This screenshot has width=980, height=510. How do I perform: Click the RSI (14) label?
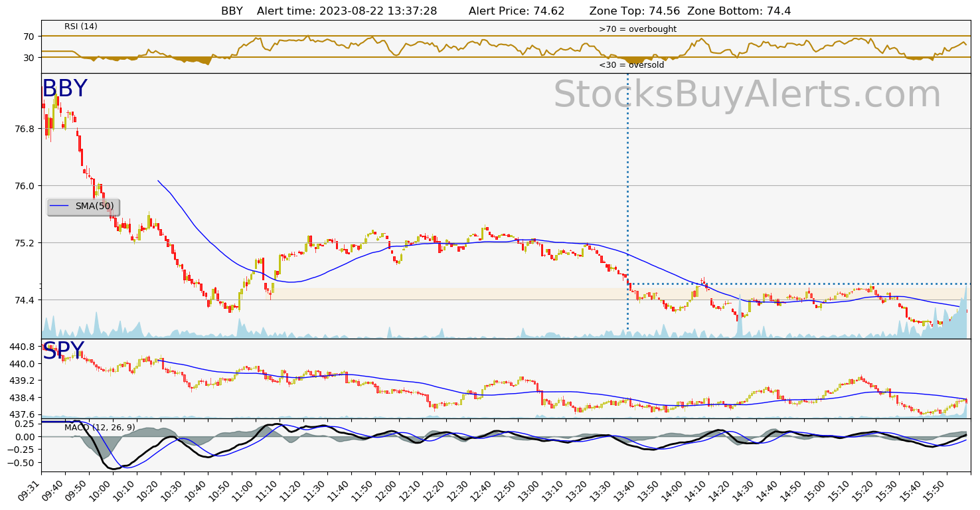coord(81,27)
